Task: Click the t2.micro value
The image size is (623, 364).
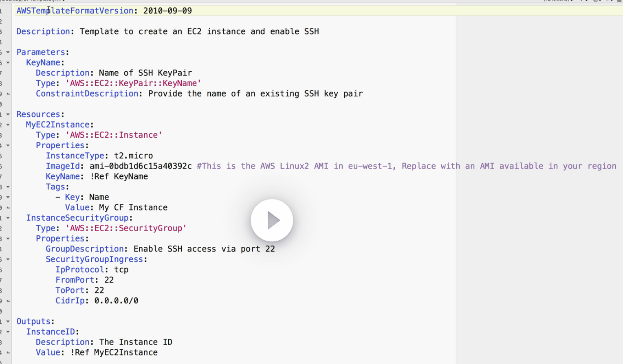Action: point(134,156)
